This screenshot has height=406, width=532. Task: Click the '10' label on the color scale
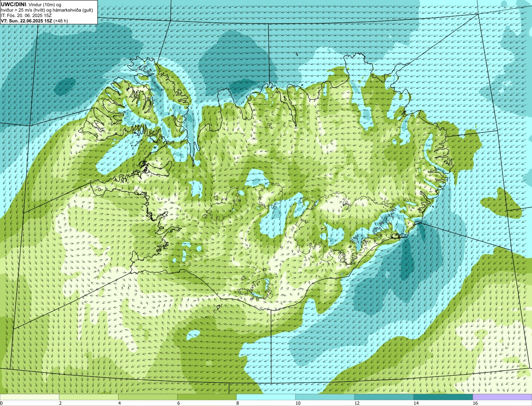[x=298, y=403]
